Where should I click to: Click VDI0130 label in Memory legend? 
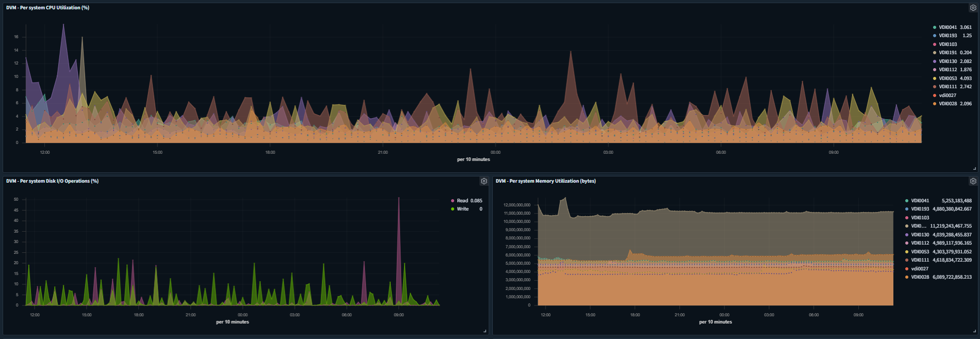click(920, 235)
